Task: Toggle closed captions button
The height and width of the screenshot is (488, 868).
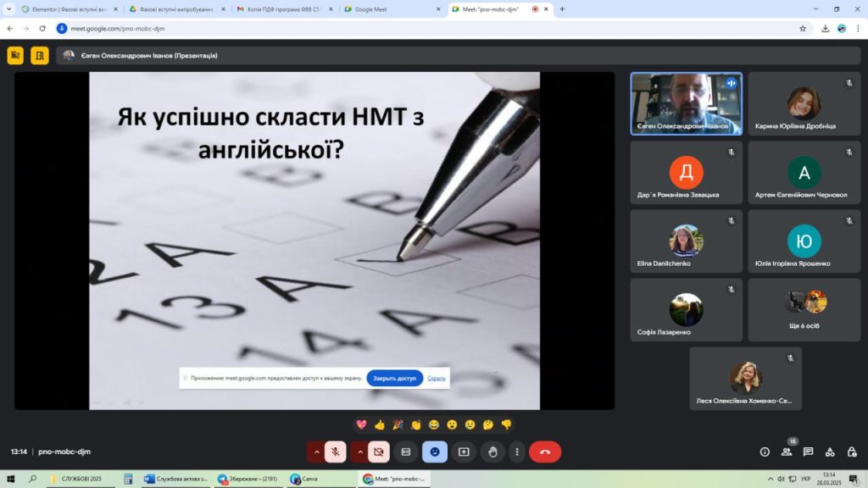Action: point(406,452)
